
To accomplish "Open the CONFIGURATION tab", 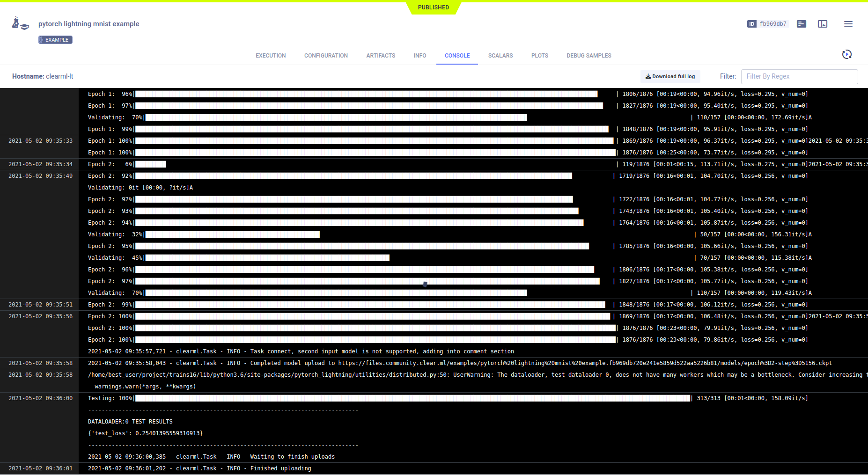I will click(x=326, y=56).
